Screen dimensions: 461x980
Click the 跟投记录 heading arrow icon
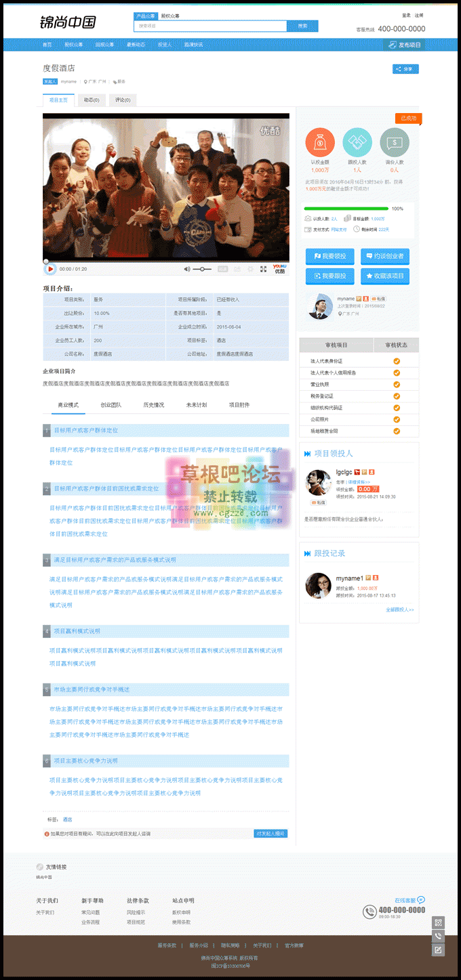(x=308, y=553)
